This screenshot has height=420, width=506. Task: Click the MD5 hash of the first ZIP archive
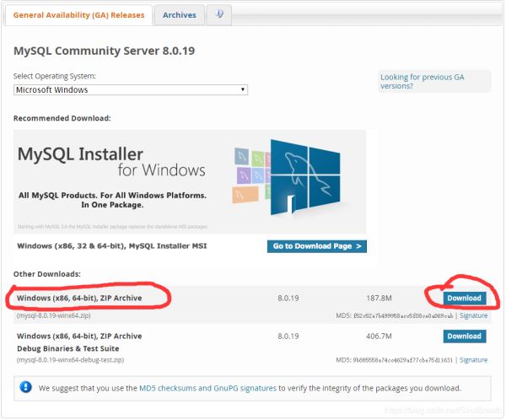coord(403,315)
